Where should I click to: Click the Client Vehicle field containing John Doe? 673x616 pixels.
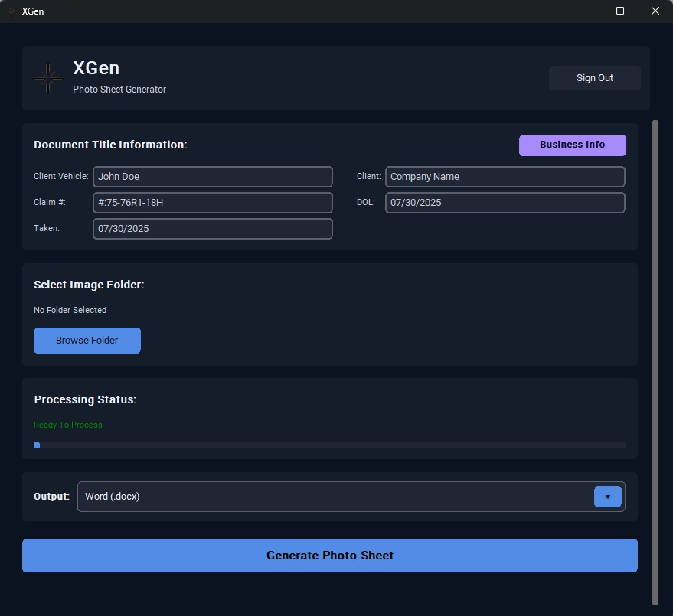pos(212,176)
